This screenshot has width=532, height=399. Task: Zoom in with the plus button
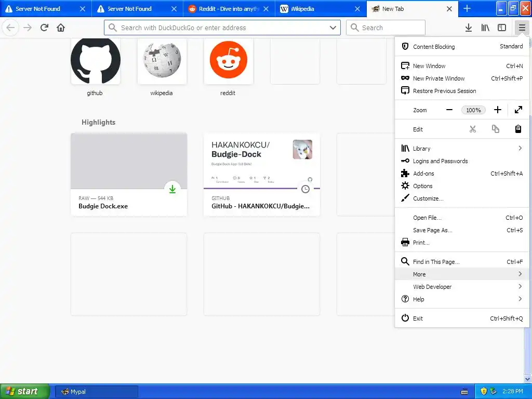(497, 110)
